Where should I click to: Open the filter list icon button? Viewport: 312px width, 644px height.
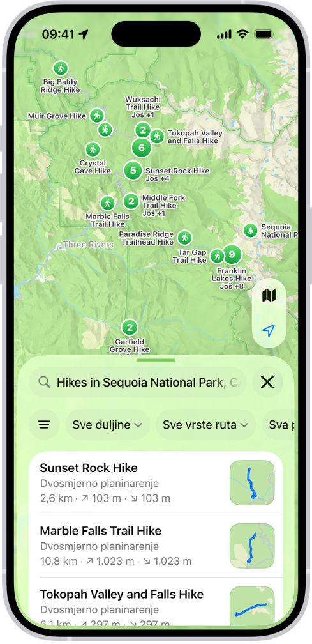(44, 425)
